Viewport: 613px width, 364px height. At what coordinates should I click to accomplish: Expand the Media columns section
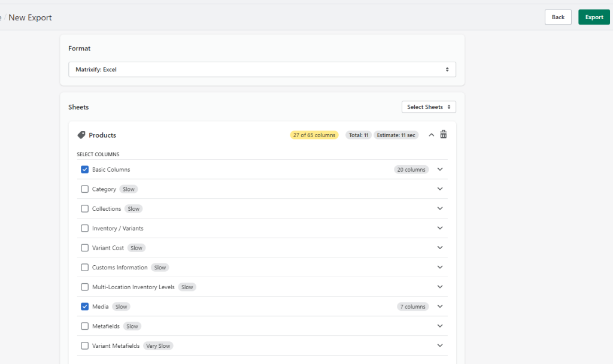(x=440, y=306)
